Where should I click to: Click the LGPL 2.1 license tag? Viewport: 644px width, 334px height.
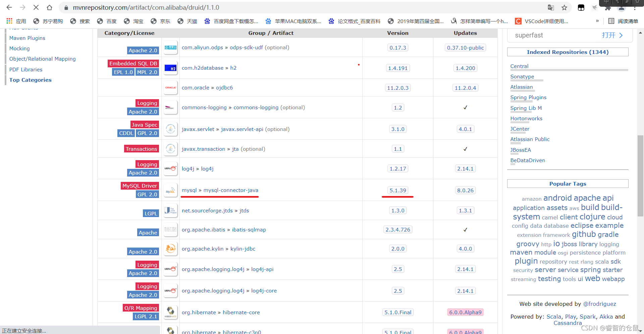(x=146, y=317)
